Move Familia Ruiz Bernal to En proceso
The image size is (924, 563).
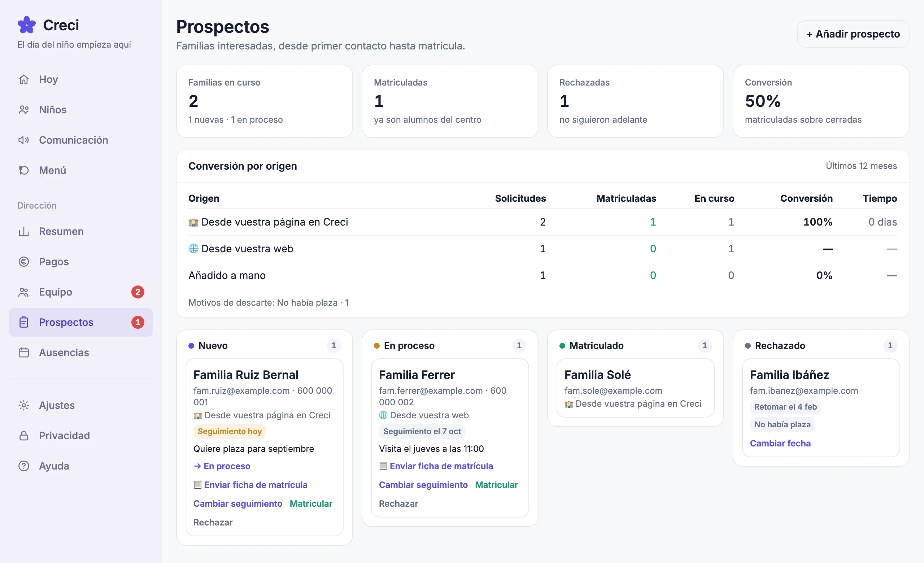(x=222, y=466)
